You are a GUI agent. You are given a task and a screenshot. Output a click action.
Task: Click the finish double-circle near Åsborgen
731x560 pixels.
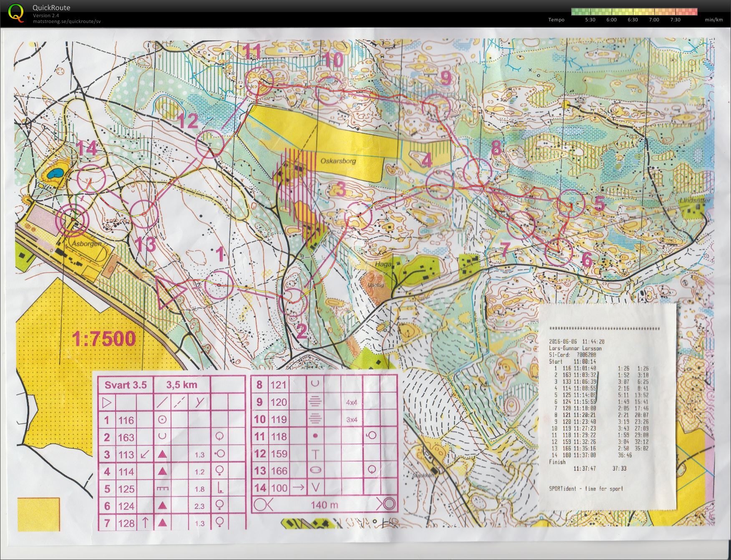(x=73, y=219)
